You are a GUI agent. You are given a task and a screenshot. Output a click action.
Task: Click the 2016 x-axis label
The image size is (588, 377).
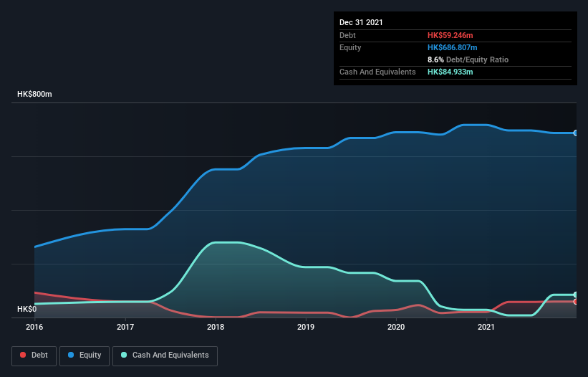pos(34,327)
